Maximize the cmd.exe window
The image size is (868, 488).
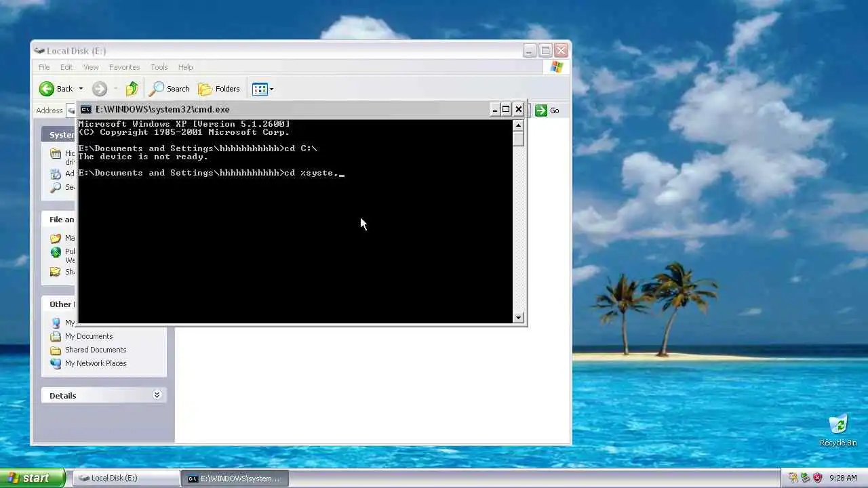pyautogui.click(x=506, y=109)
